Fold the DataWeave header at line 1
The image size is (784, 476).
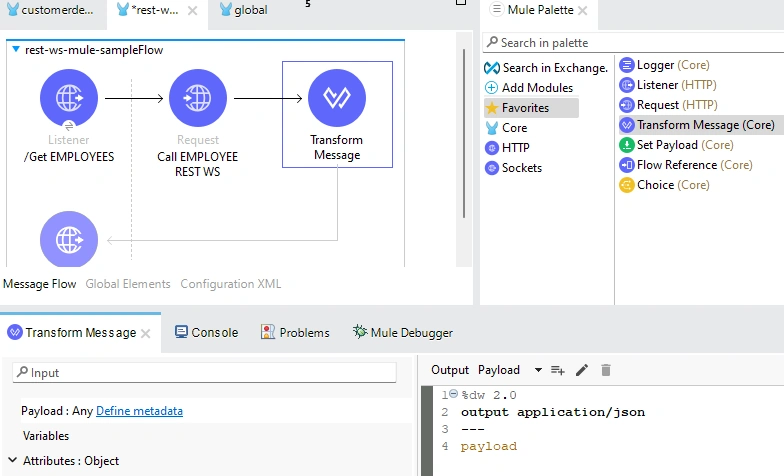(454, 394)
